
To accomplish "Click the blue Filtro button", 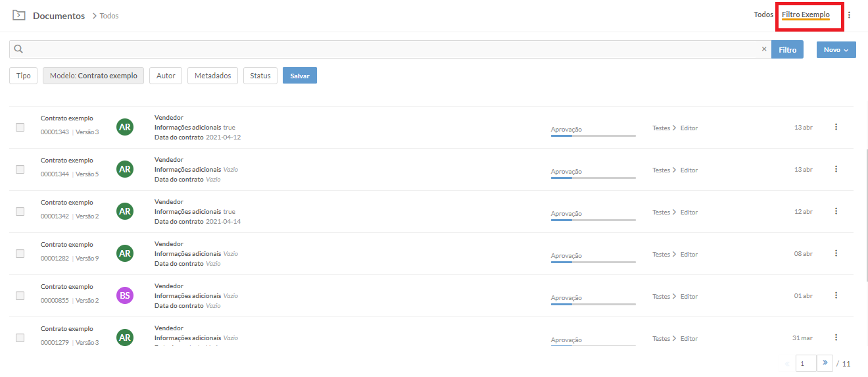I will click(x=787, y=49).
